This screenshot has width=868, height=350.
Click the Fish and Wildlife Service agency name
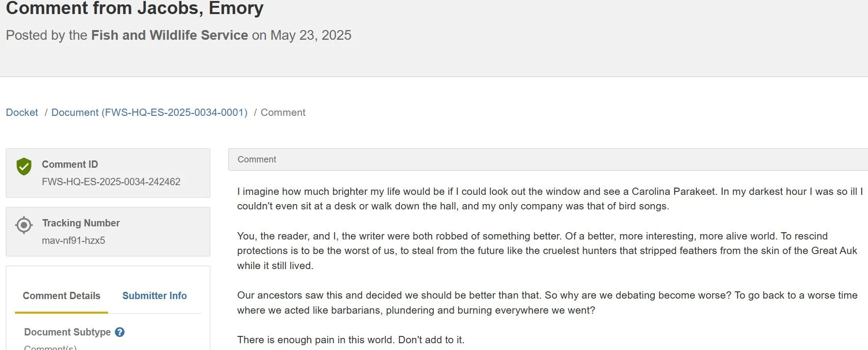170,35
